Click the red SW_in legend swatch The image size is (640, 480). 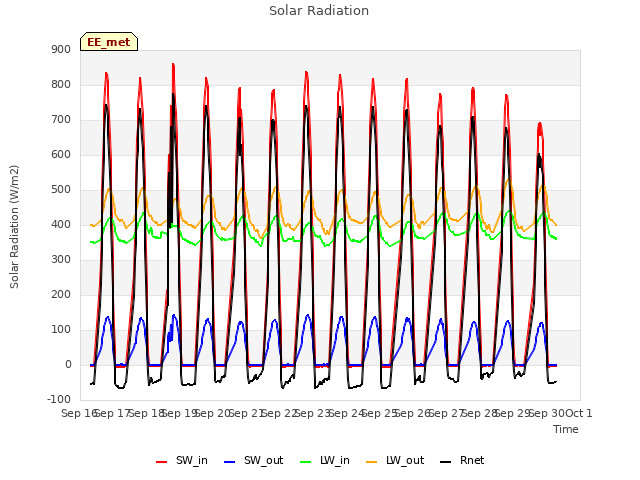point(162,462)
